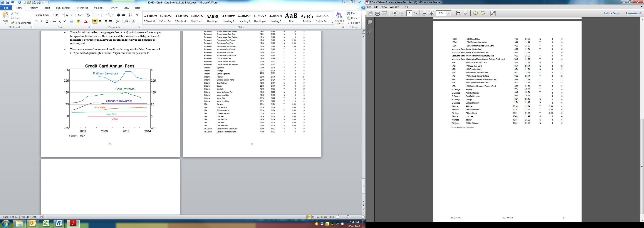Open Change Styles in Word ribbon
Image resolution: width=644 pixels, height=228 pixels.
339,18
